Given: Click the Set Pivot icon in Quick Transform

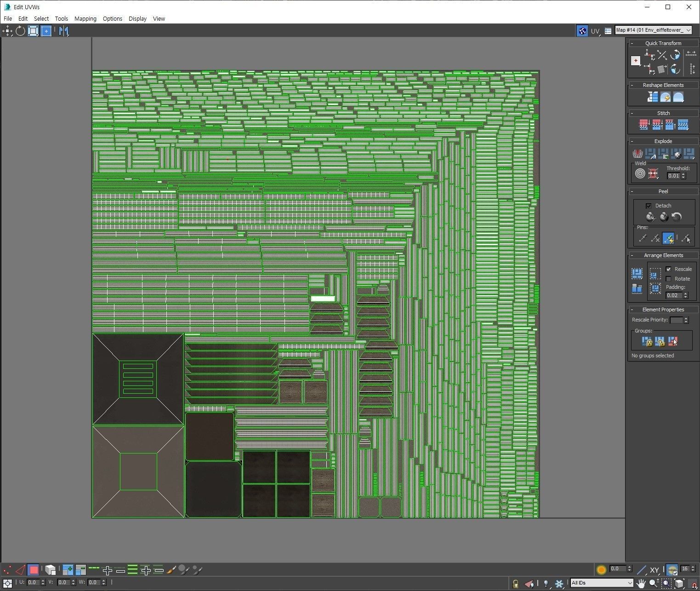Looking at the screenshot, I should [636, 61].
